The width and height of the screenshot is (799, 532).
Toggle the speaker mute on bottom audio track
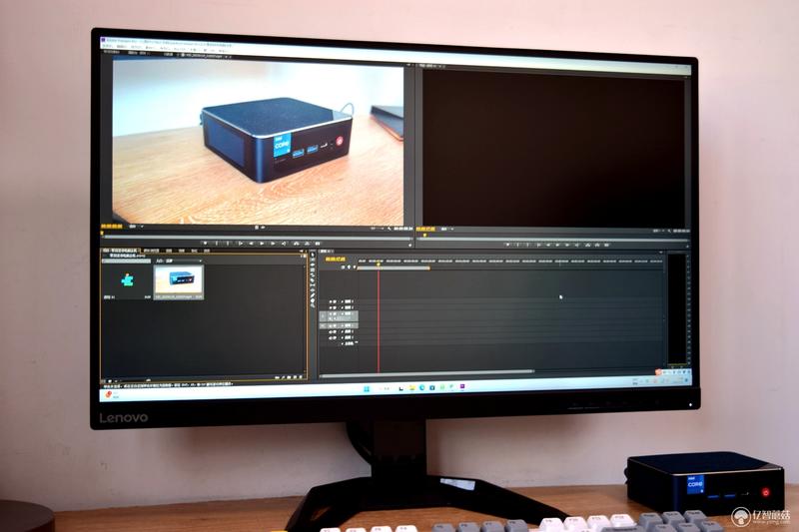[x=332, y=338]
